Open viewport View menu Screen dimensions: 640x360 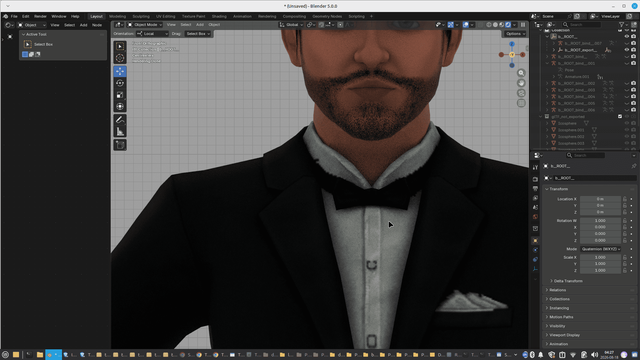click(171, 25)
